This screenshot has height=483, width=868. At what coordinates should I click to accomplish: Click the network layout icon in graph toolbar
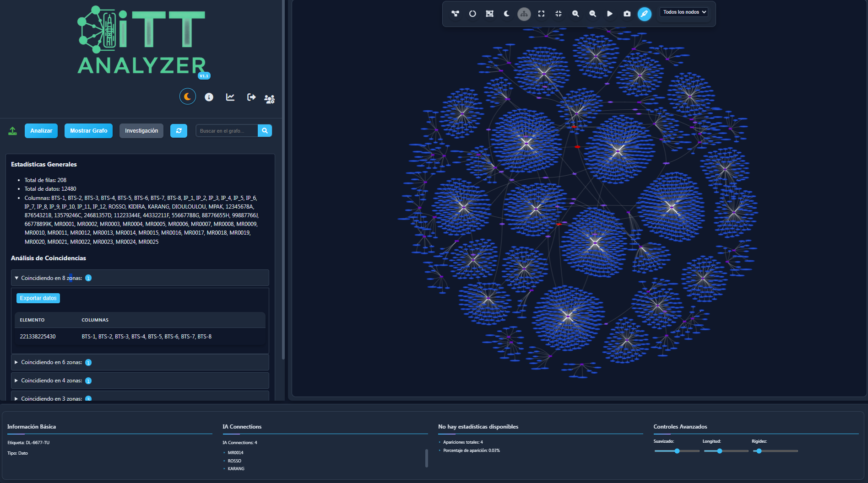pyautogui.click(x=455, y=14)
